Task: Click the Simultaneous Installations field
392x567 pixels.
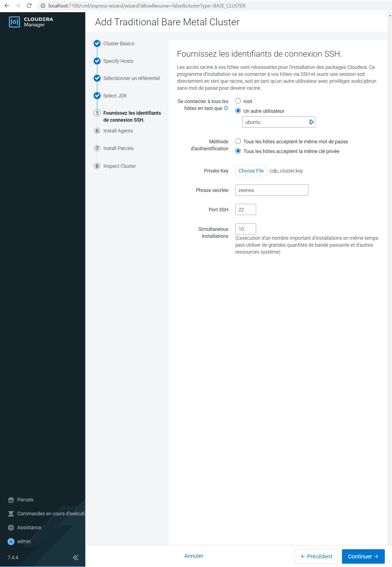Action: [x=246, y=229]
